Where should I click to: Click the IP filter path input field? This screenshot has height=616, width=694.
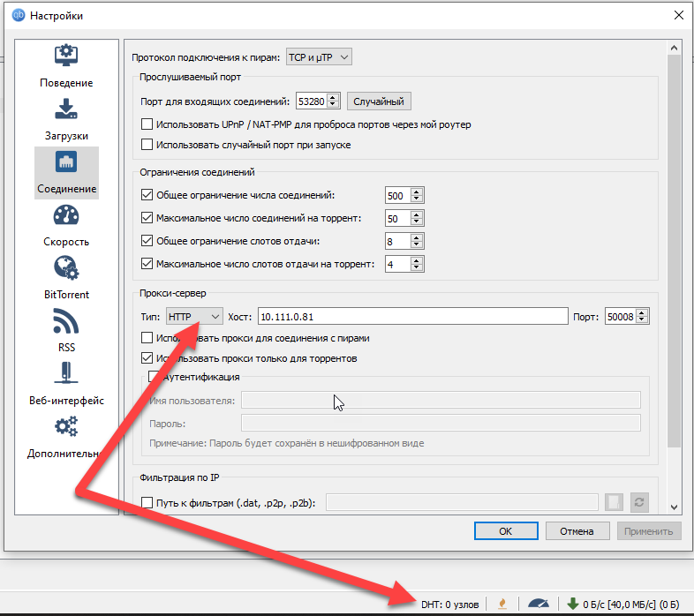[x=462, y=502]
